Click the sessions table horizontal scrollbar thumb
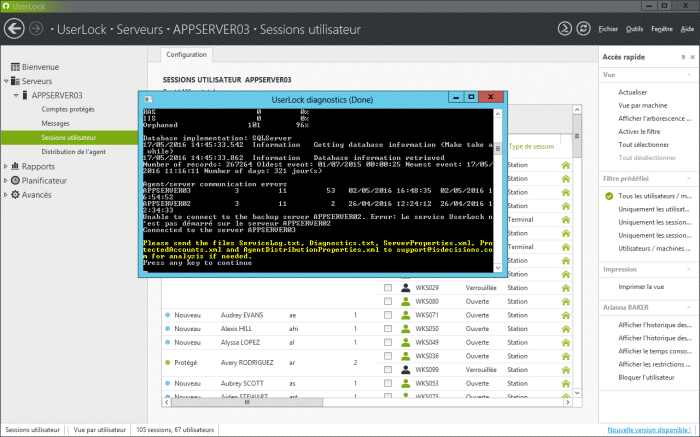This screenshot has width=700, height=437. pos(247,402)
